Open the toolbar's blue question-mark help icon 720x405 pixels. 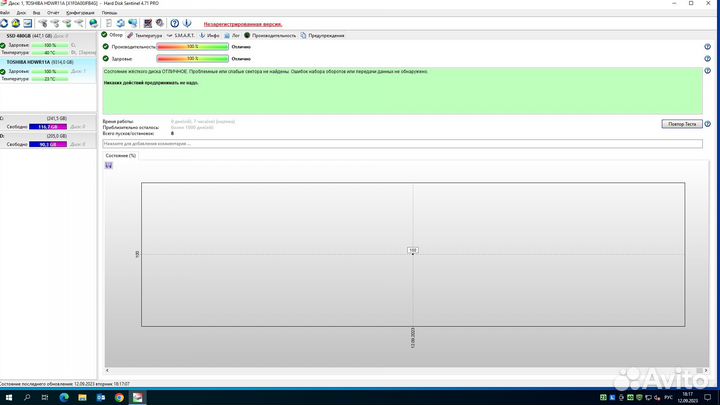pyautogui.click(x=175, y=22)
